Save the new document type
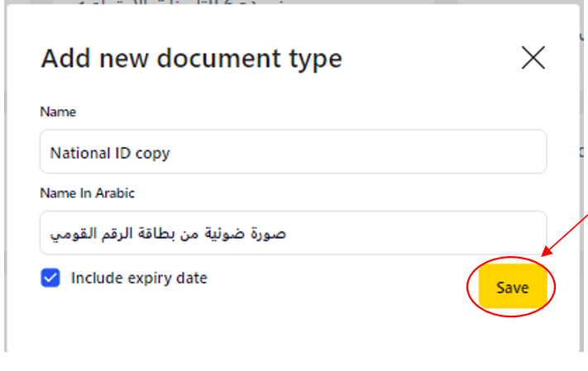Viewport: 588px width, 371px height. click(x=512, y=288)
